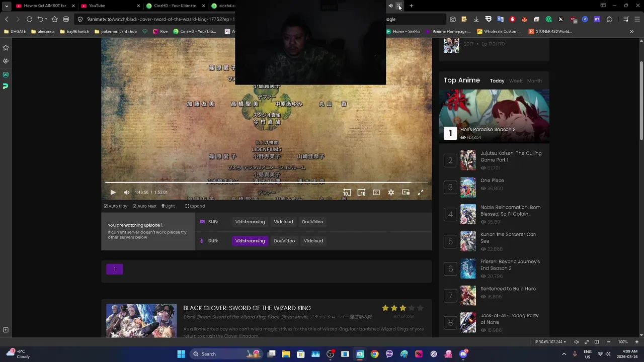644x362 pixels.
Task: Open the aliexpress bookmark folder
Action: click(x=43, y=32)
